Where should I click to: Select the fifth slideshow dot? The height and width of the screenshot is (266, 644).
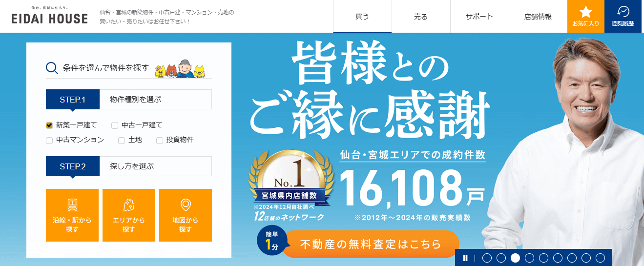tap(543, 258)
